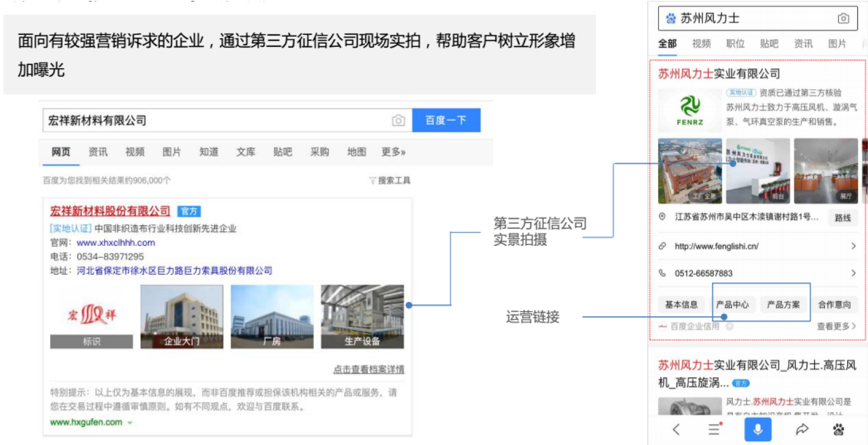Open the 河北省保定市徐水区 address link
Viewport: 868px width, 445px height.
[174, 270]
